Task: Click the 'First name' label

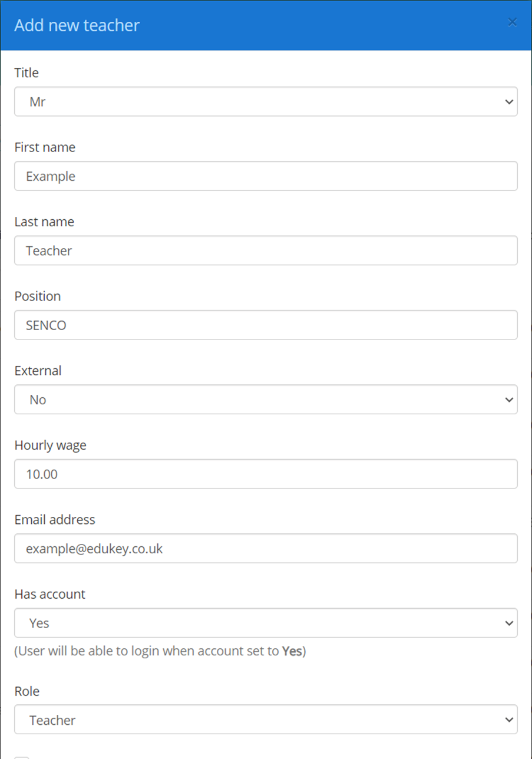Action: pos(45,147)
